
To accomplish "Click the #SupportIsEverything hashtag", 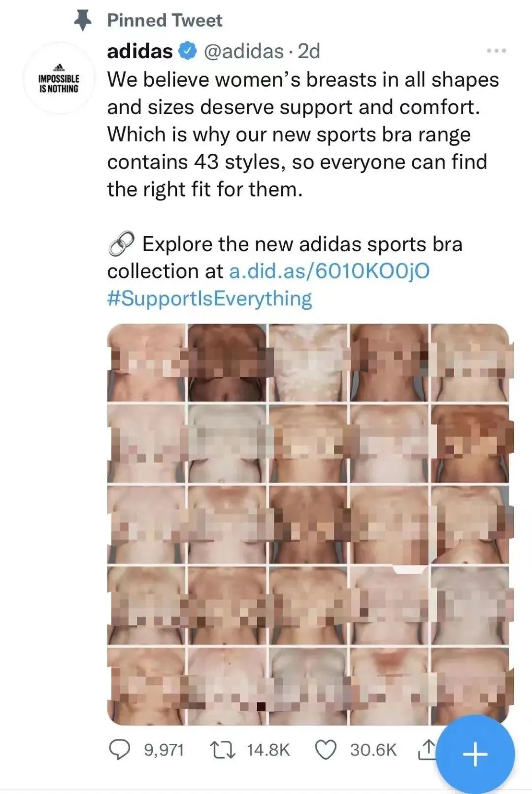I will tap(209, 299).
